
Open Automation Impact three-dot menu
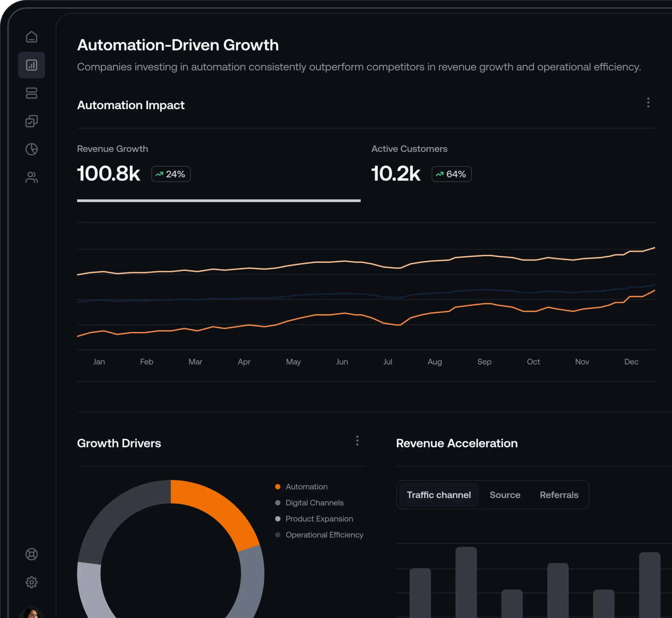[648, 102]
